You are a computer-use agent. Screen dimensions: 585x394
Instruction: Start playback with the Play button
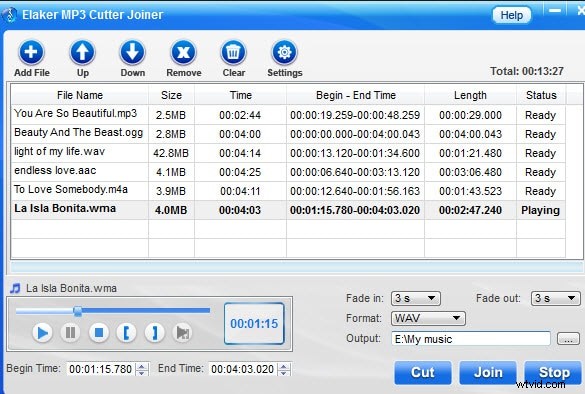[x=42, y=332]
